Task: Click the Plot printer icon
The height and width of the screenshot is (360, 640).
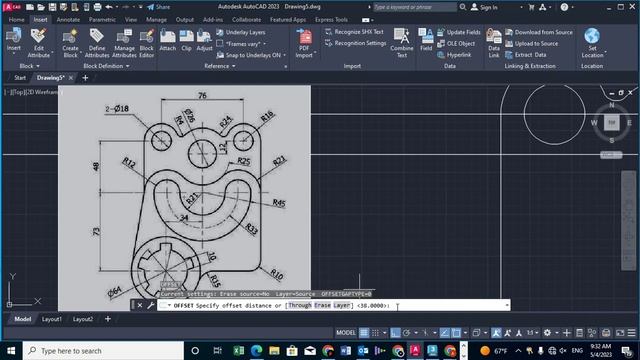Action: pyautogui.click(x=97, y=7)
